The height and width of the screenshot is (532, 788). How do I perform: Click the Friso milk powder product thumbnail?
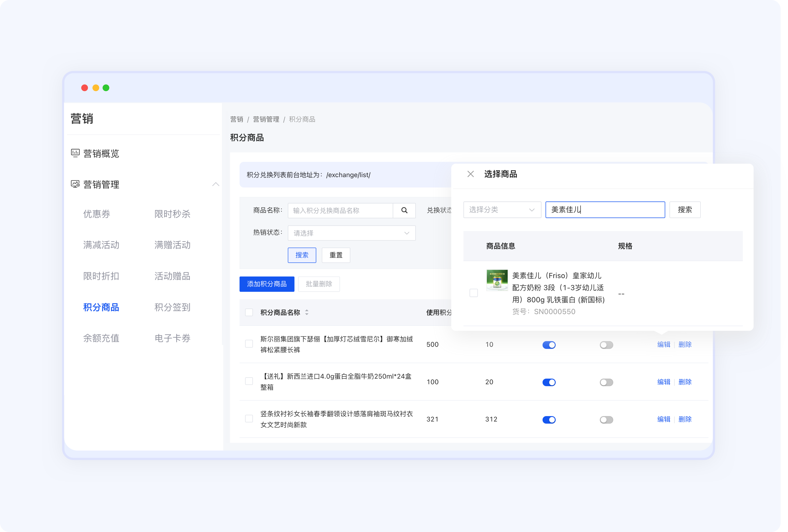497,280
